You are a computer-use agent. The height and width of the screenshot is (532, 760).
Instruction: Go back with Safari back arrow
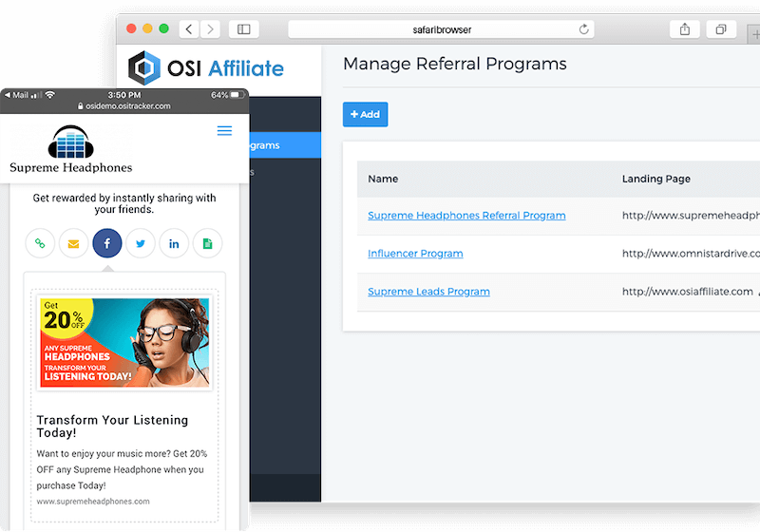click(x=190, y=29)
